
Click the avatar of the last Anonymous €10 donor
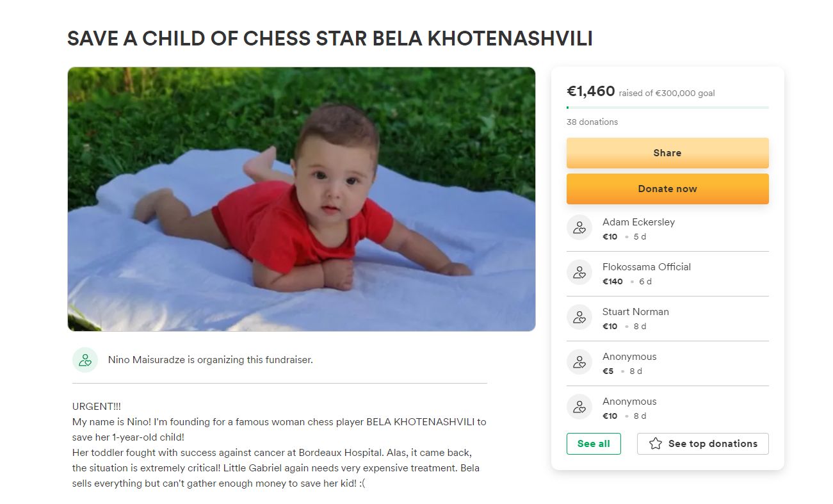pos(579,407)
